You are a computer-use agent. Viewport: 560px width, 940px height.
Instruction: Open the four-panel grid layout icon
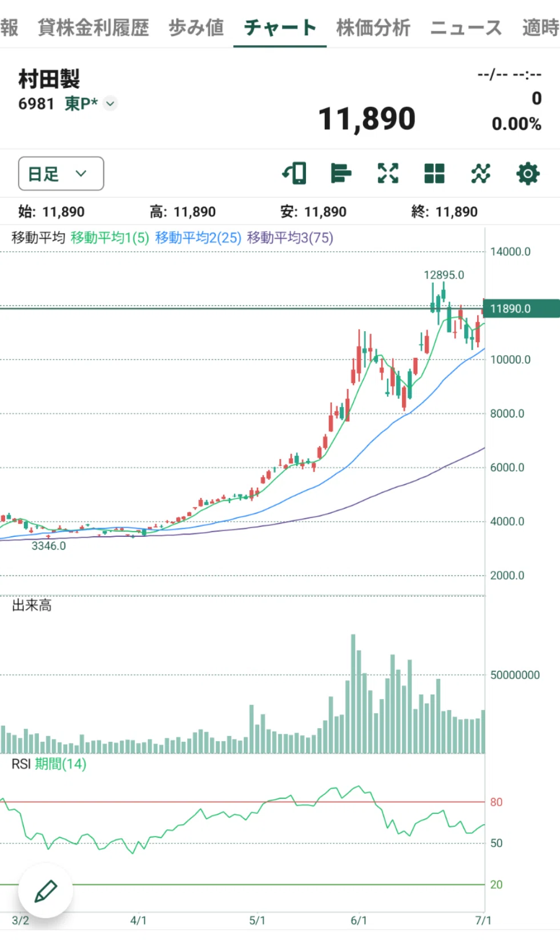pos(434,173)
